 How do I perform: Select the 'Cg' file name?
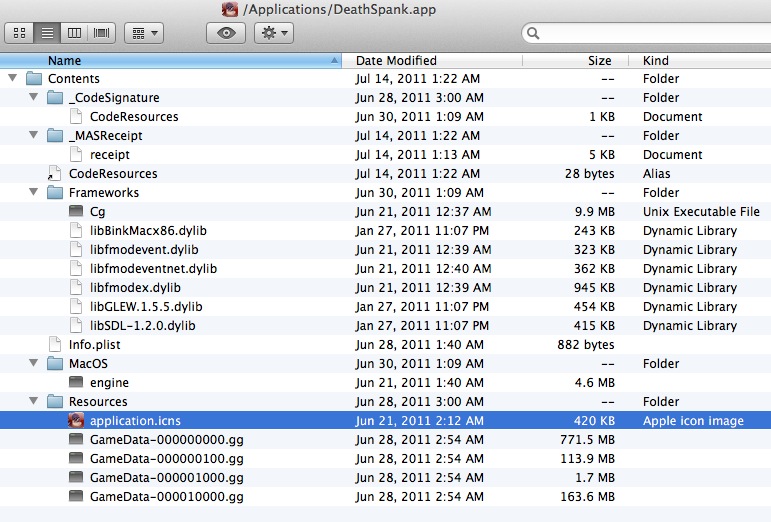point(97,212)
